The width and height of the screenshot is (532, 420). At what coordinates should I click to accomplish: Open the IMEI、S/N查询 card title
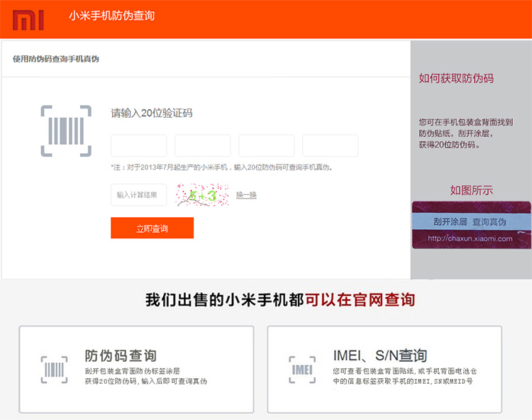click(x=380, y=355)
